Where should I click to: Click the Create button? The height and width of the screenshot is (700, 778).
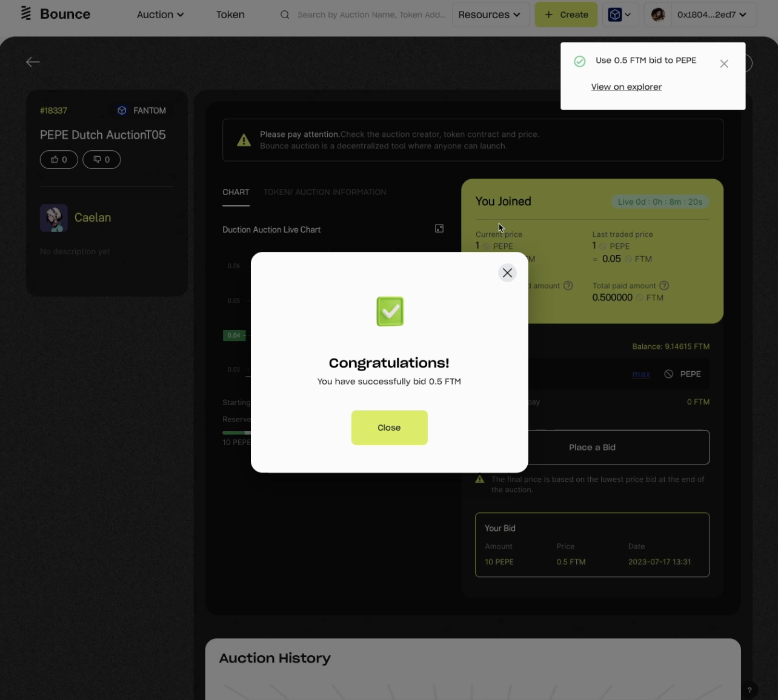(566, 15)
